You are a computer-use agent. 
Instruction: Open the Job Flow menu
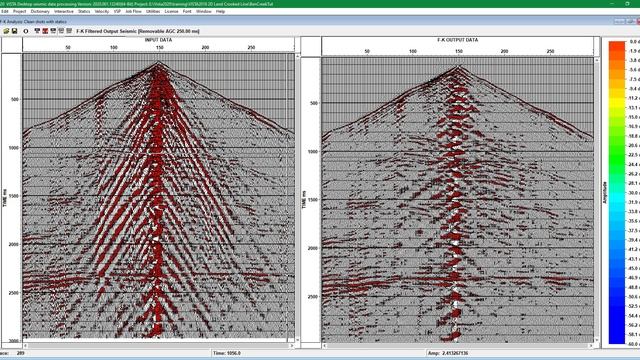click(x=133, y=11)
